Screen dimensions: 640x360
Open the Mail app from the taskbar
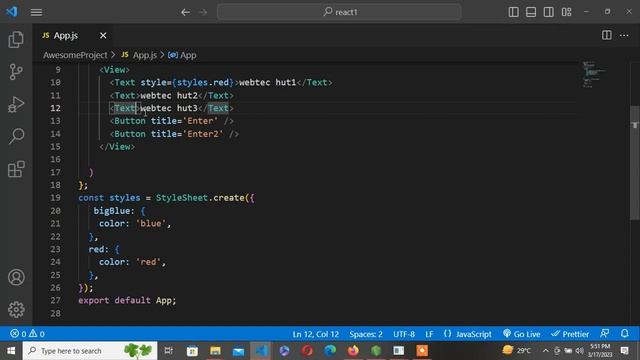(238, 351)
